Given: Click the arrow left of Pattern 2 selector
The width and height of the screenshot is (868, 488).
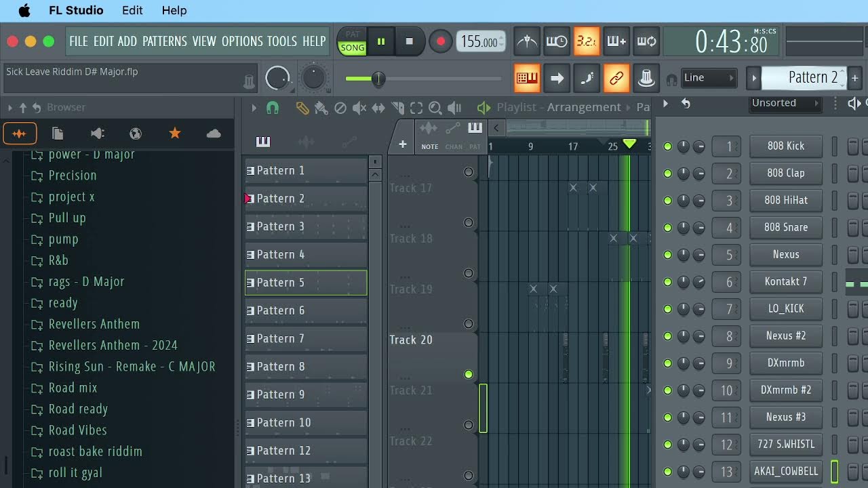Looking at the screenshot, I should tap(753, 78).
